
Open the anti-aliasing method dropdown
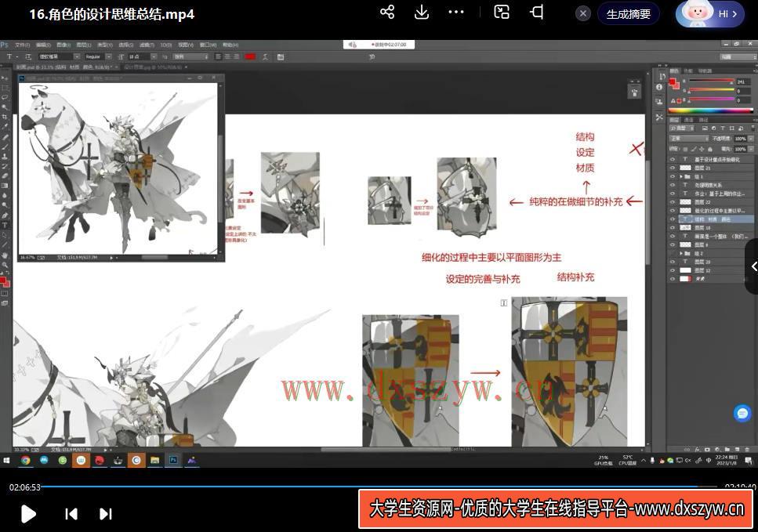(190, 56)
